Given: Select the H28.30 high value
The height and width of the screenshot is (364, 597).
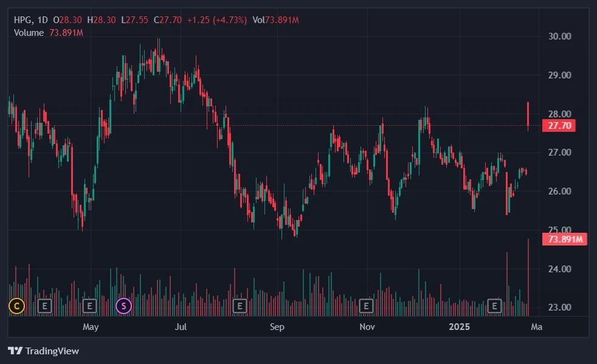Looking at the screenshot, I should point(102,20).
